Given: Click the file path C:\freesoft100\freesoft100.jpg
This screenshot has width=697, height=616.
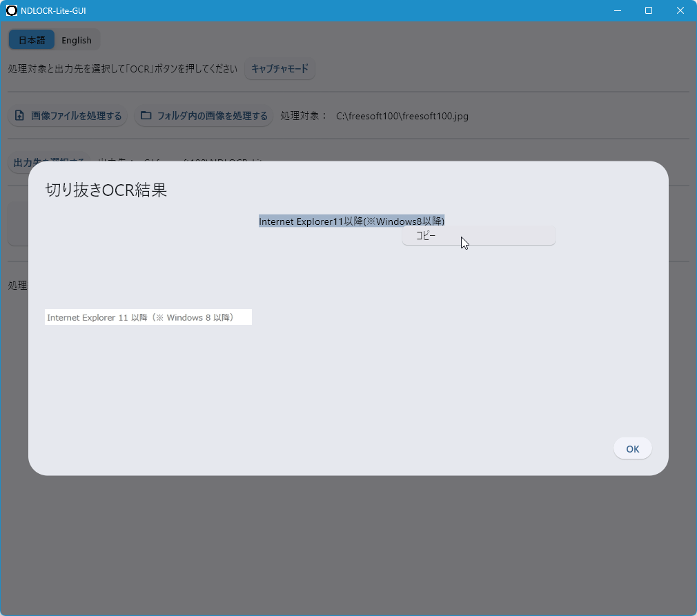Looking at the screenshot, I should coord(402,116).
